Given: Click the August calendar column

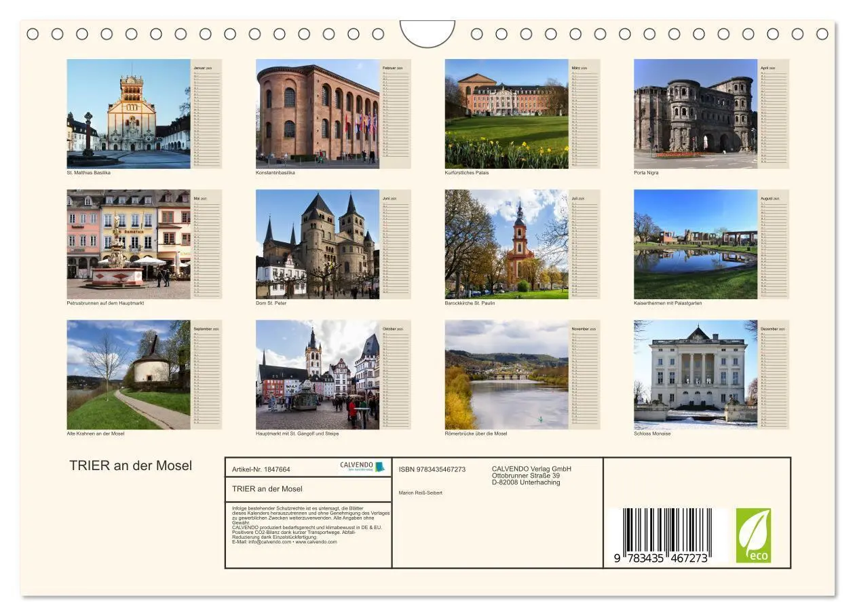Looking at the screenshot, I should click(774, 244).
